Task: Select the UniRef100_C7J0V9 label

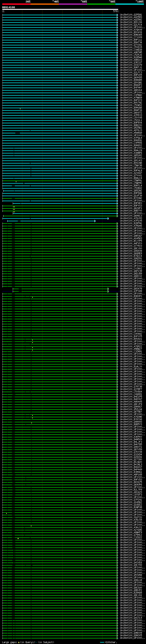Action: pos(131,37)
